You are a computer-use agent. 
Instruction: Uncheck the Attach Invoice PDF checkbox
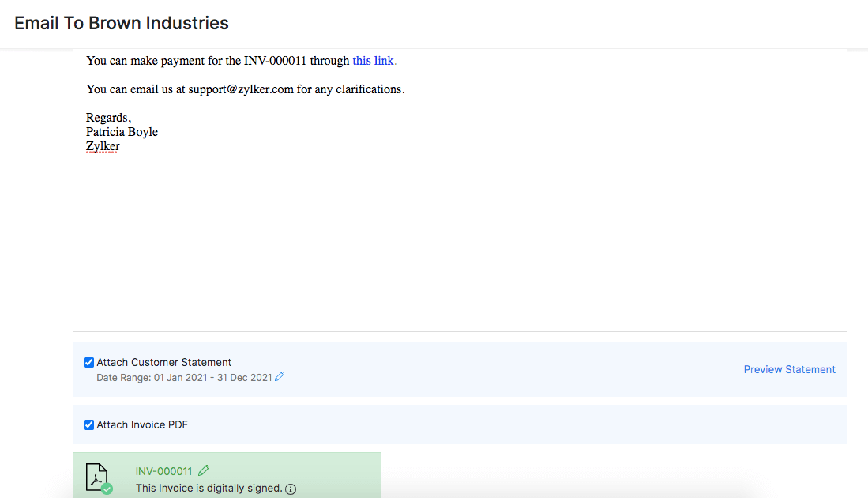(88, 425)
